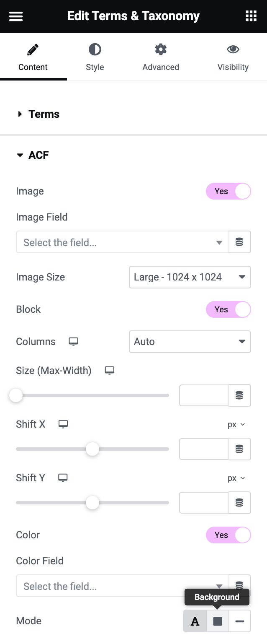Viewport: 267px width, 644px height.
Task: Click dynamic tags icon for Image Field
Action: coord(239,242)
